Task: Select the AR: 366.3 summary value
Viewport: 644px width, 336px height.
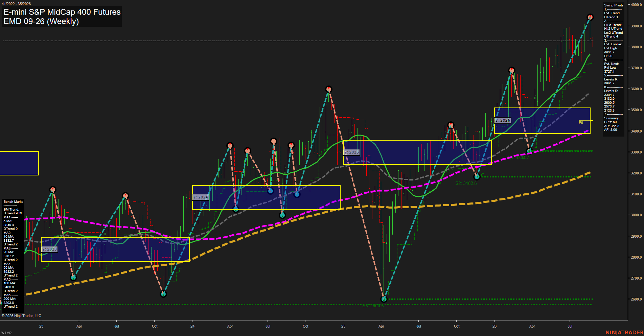Action: pyautogui.click(x=612, y=126)
